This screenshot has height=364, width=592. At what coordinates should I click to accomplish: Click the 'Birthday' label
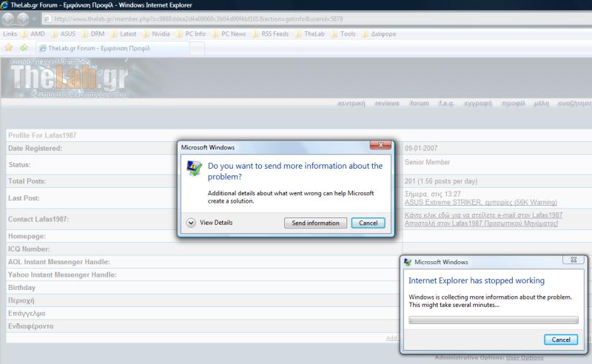click(21, 288)
